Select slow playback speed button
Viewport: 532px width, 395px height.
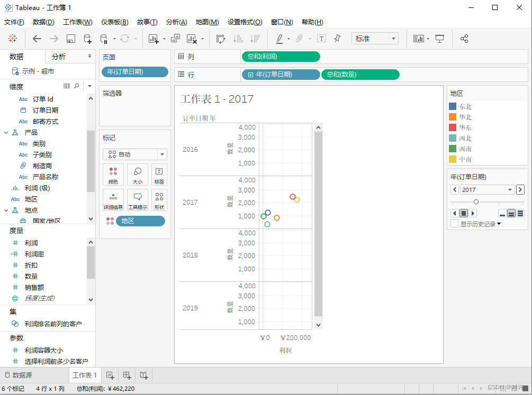click(x=502, y=213)
